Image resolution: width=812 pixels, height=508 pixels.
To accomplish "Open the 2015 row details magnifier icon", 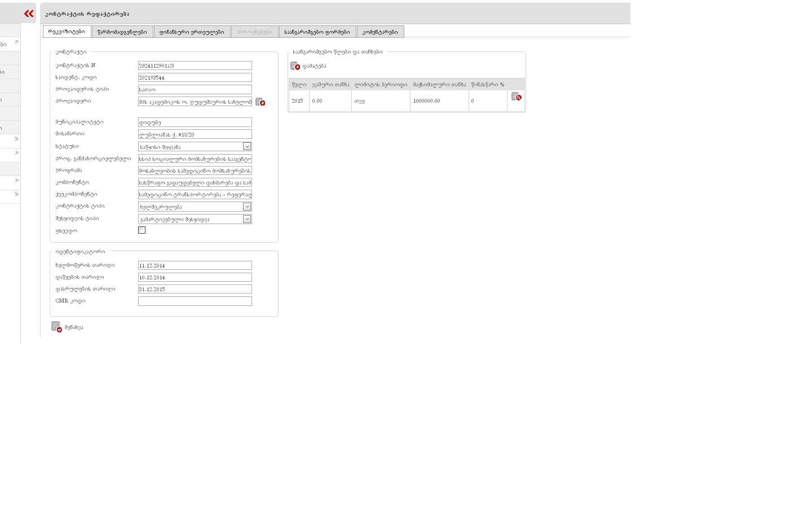I will (x=516, y=97).
